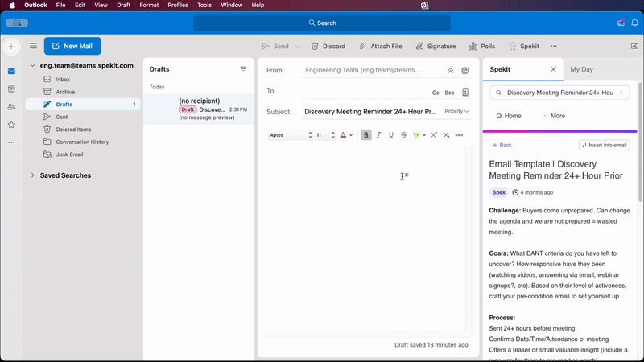Click the New Mail button
This screenshot has width=644, height=362.
tap(72, 46)
